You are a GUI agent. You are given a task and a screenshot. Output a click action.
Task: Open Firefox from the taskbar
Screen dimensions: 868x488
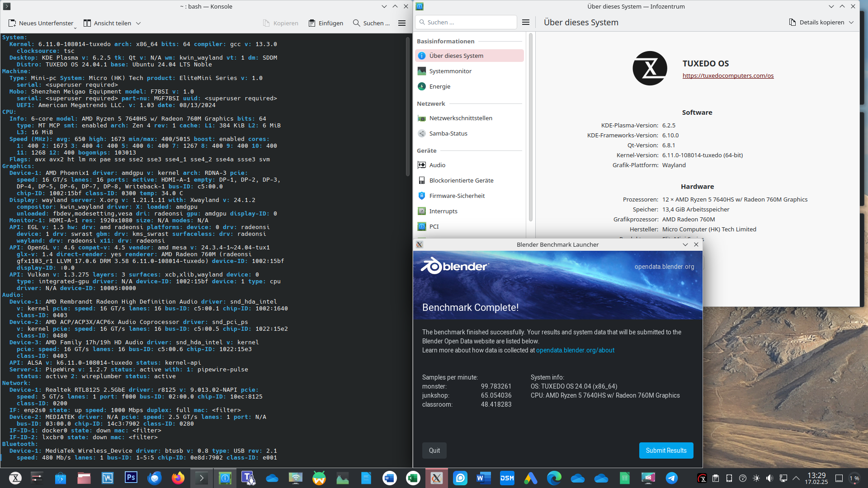point(178,478)
